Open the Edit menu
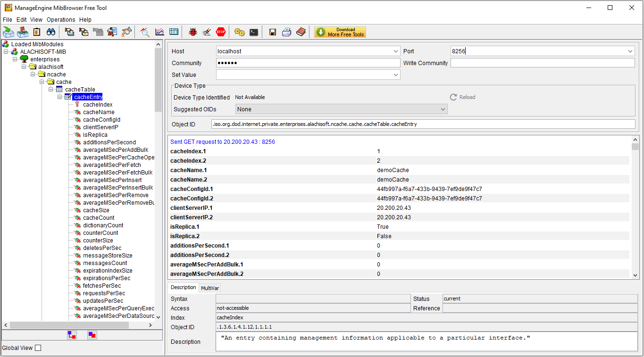This screenshot has height=357, width=644. [21, 20]
